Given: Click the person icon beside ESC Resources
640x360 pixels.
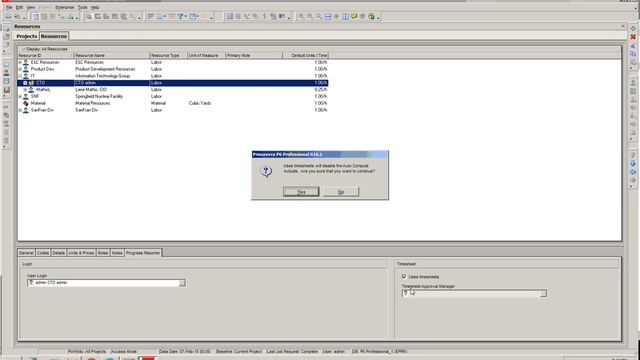Looking at the screenshot, I should (x=26, y=62).
